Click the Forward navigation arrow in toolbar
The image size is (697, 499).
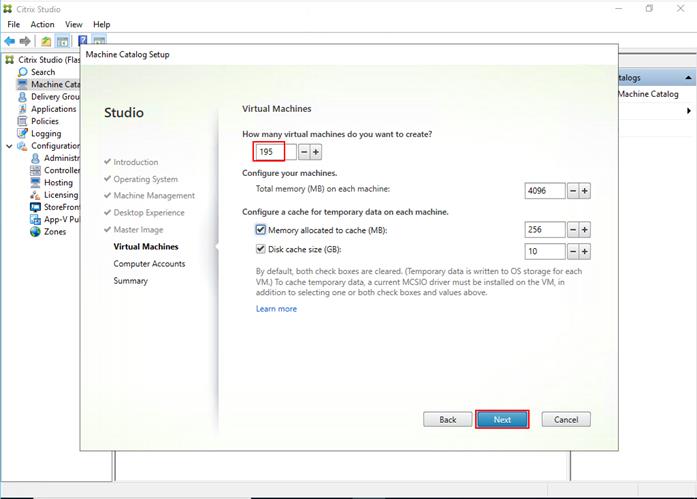click(25, 41)
